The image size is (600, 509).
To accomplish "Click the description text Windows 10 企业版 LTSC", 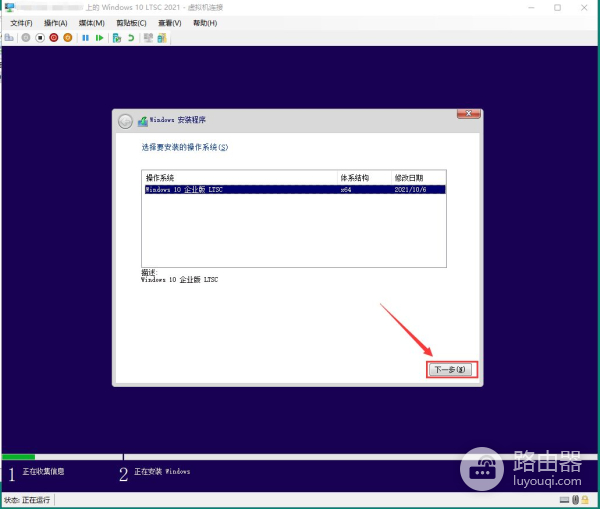I will [x=179, y=280].
